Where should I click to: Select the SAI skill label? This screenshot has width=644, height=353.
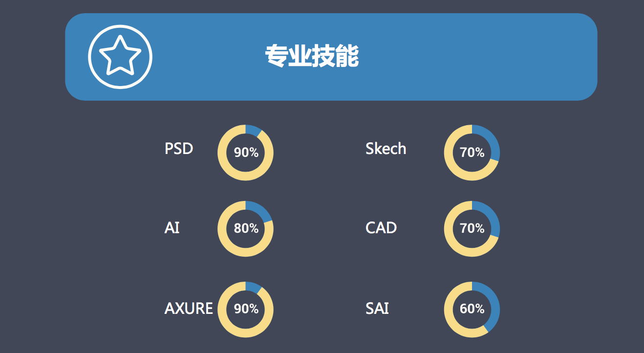click(x=377, y=309)
